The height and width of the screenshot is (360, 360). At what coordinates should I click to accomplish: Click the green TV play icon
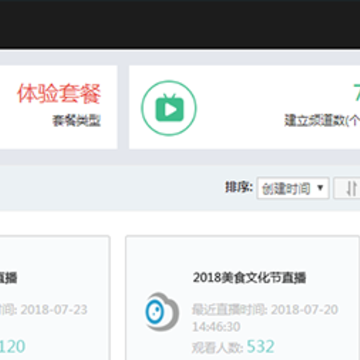tap(169, 108)
